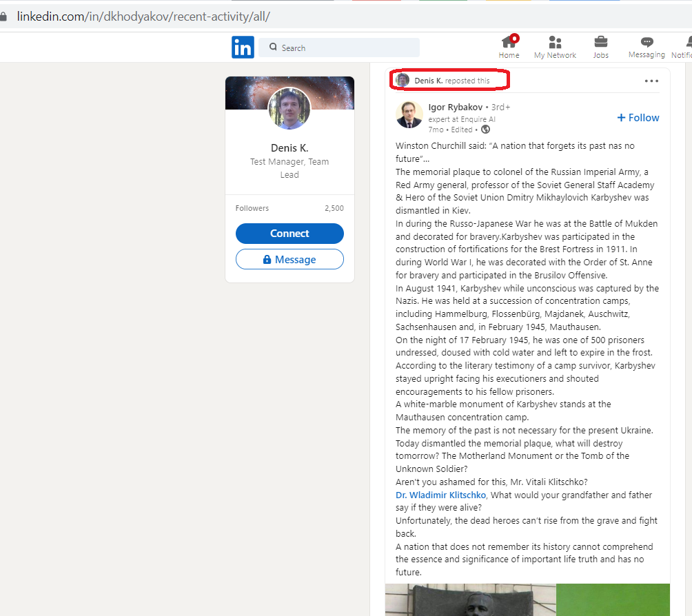Click the search magnifier icon
692x616 pixels.
273,47
